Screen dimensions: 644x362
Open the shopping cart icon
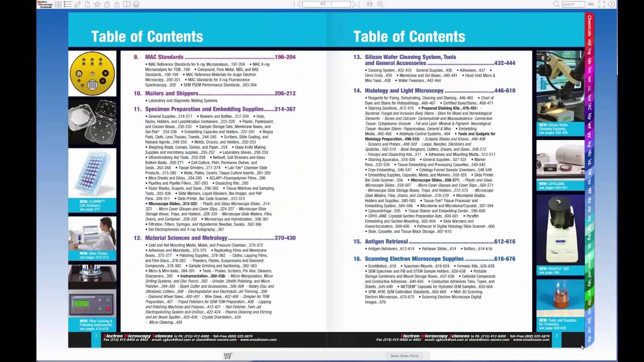[228, 356]
